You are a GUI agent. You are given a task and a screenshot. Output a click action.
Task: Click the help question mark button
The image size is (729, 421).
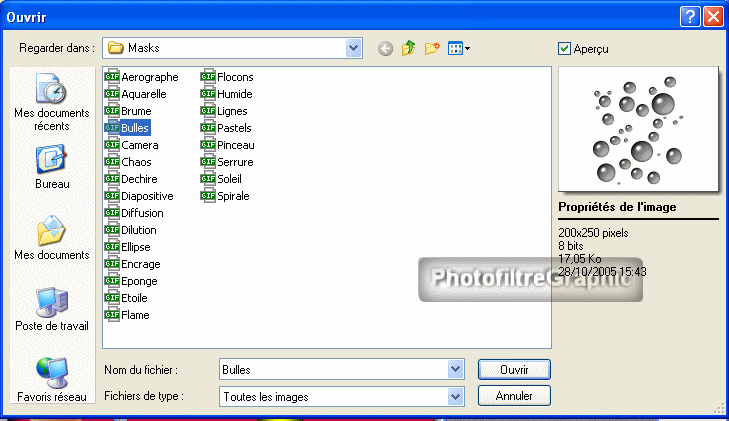coord(690,16)
